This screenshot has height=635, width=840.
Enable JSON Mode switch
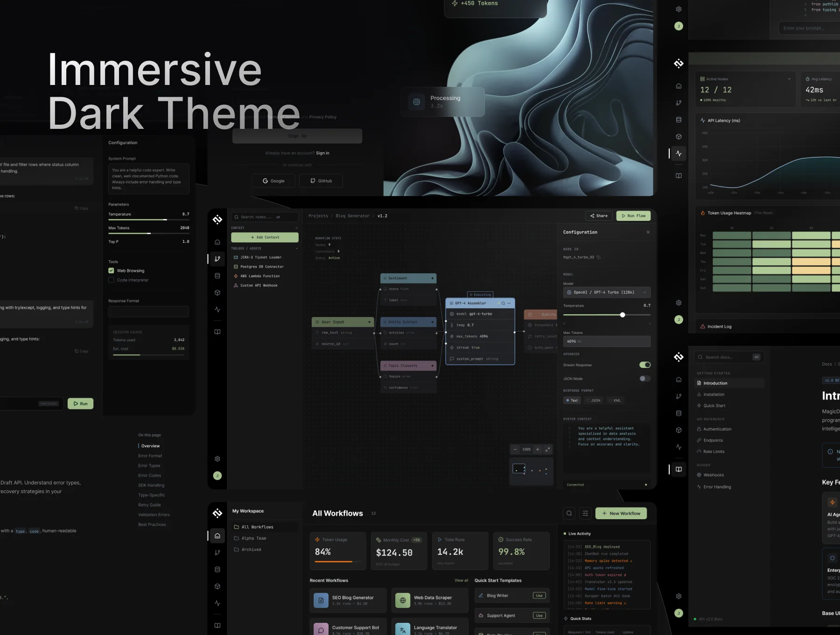click(645, 379)
